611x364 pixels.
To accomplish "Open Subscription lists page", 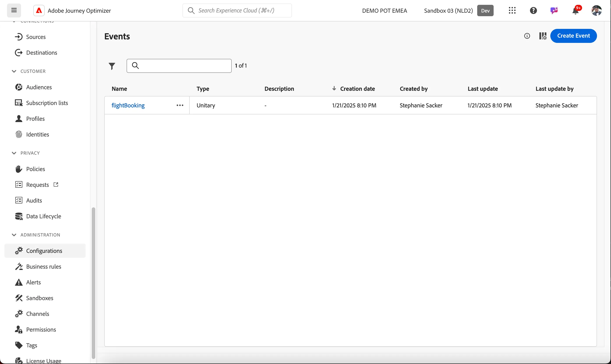I will 41,103.
